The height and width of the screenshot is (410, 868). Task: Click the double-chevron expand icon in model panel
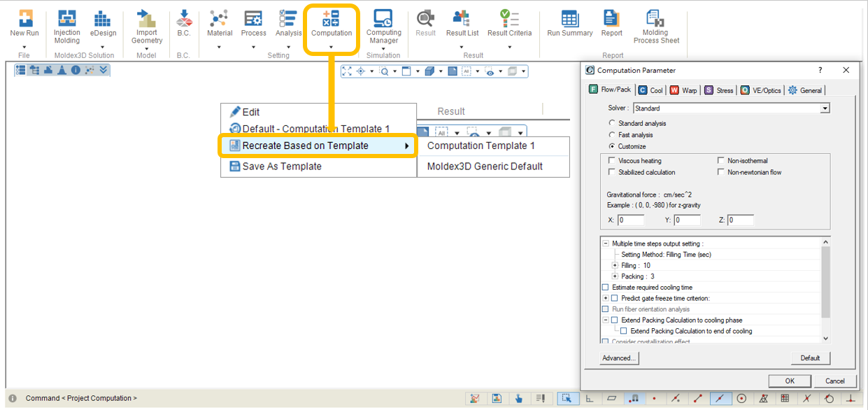pyautogui.click(x=103, y=70)
